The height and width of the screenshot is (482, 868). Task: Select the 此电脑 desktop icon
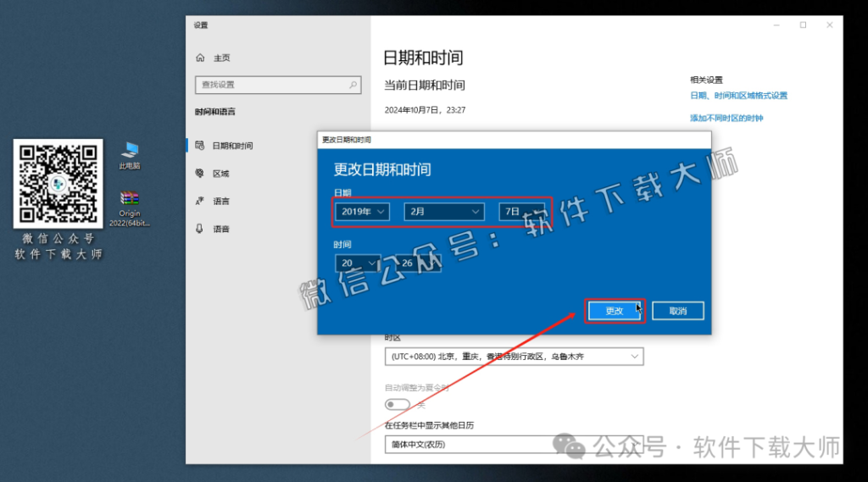(130, 156)
